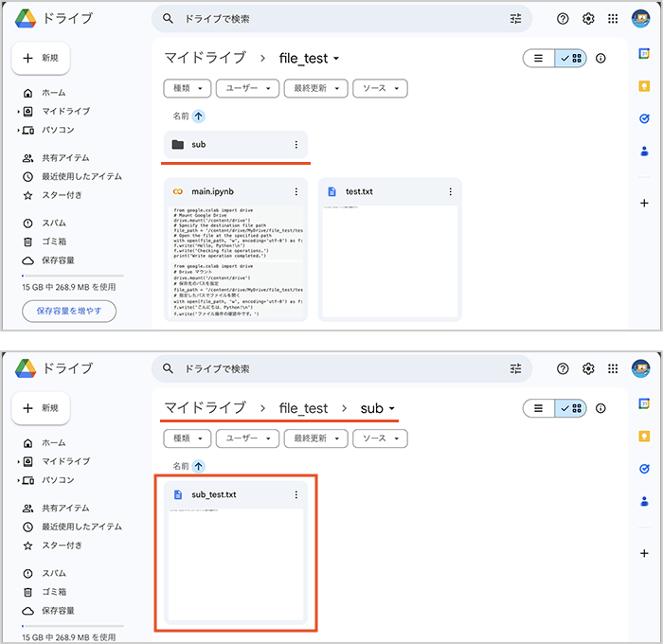Image resolution: width=663 pixels, height=644 pixels.
Task: Switch to list layout in bottom window
Action: pos(539,408)
